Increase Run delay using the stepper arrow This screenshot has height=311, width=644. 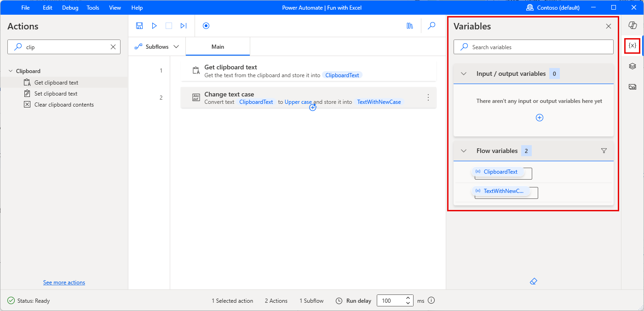click(408, 298)
